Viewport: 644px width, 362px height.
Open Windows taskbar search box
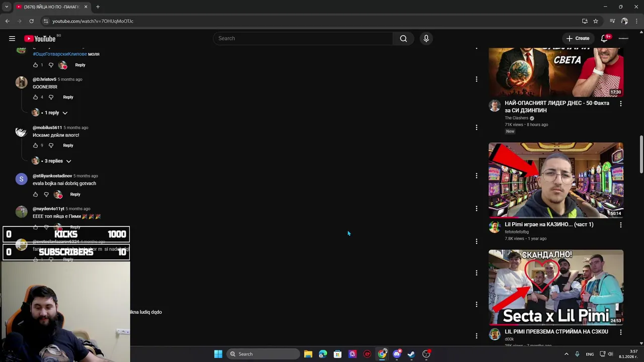coord(263,354)
